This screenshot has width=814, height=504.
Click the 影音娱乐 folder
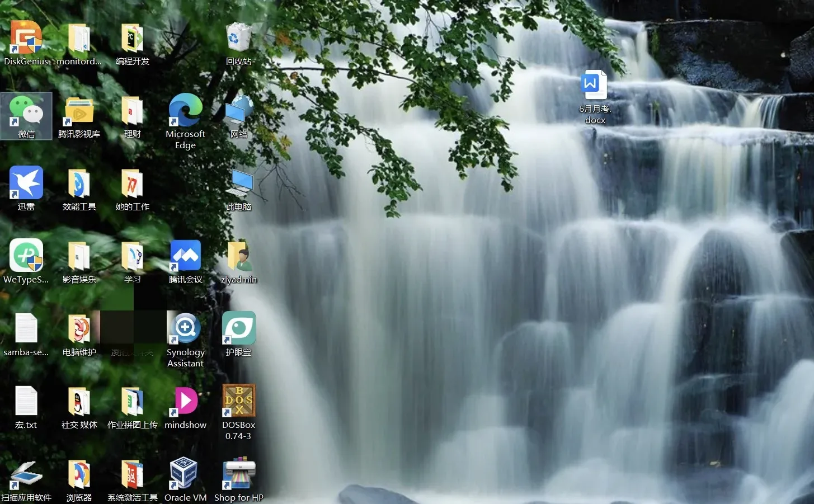click(79, 256)
